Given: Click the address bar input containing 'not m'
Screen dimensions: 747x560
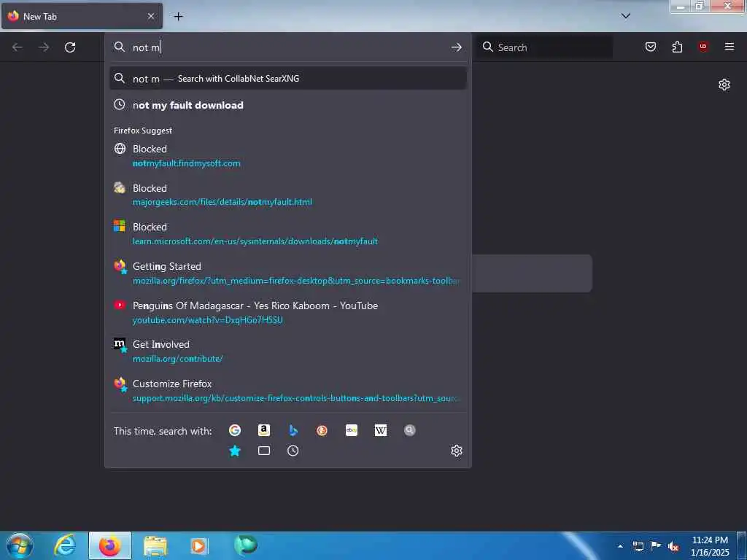Looking at the screenshot, I should click(x=289, y=47).
